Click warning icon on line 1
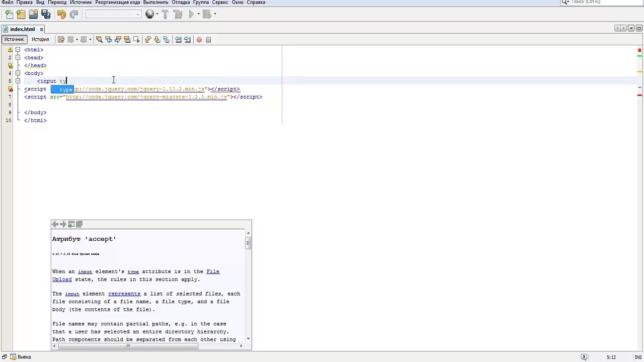Image resolution: width=644 pixels, height=362 pixels. click(x=10, y=50)
